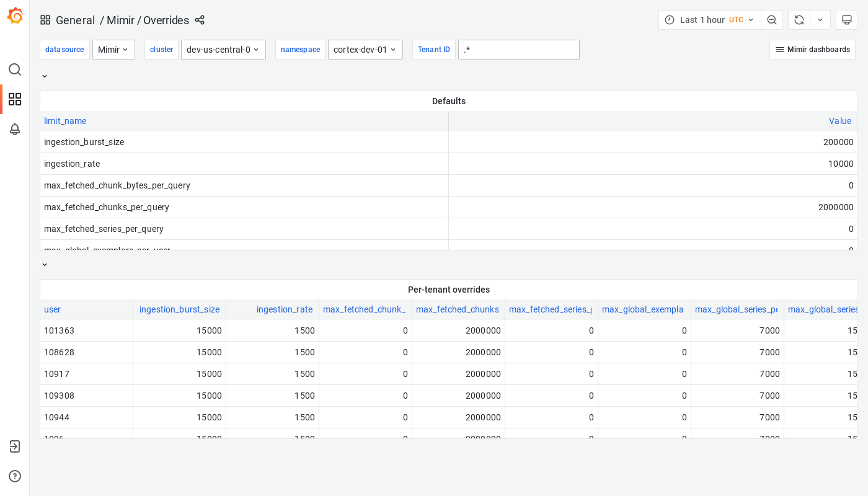Refresh the dashboard
Viewport: 868px width, 496px height.
pos(799,19)
